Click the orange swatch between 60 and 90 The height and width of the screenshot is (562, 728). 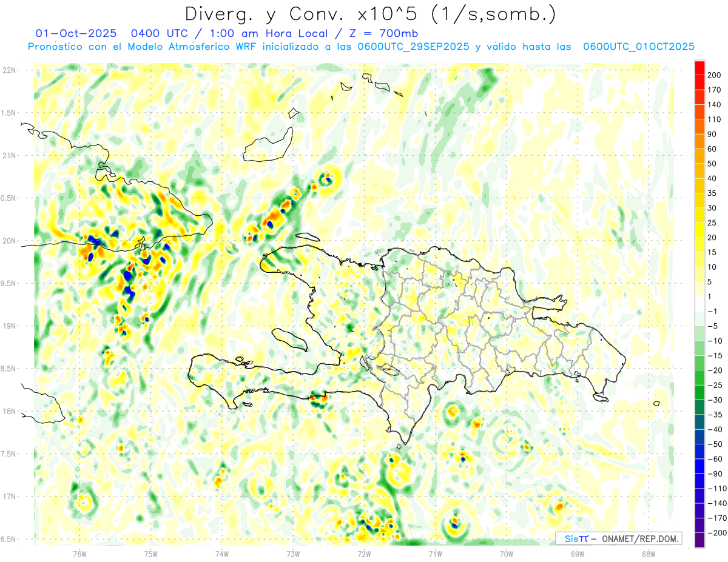[699, 142]
